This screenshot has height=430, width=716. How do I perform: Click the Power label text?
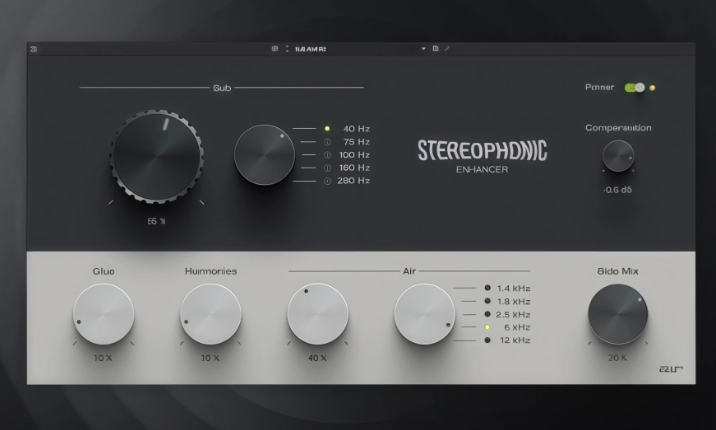tap(600, 87)
